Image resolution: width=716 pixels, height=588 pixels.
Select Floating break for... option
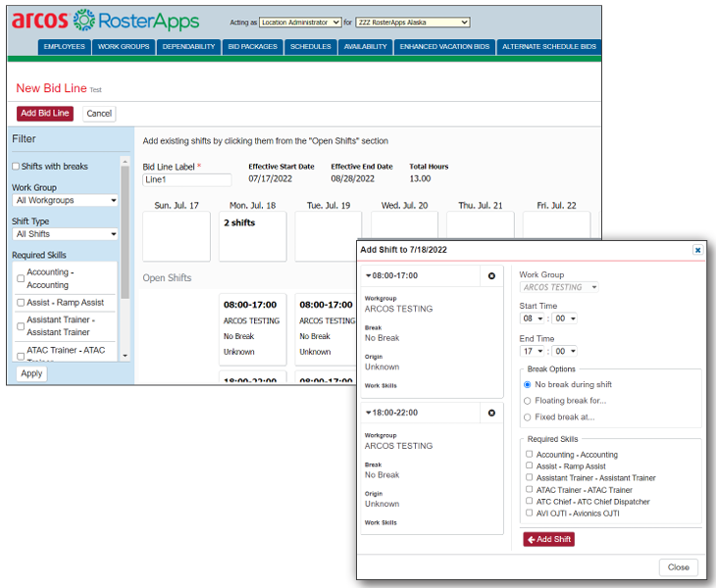[527, 401]
